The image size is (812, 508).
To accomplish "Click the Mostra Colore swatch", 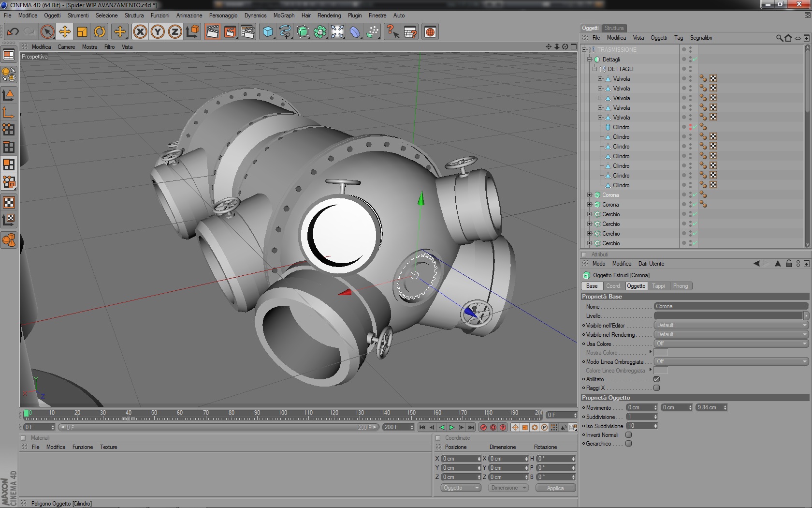I will click(661, 353).
